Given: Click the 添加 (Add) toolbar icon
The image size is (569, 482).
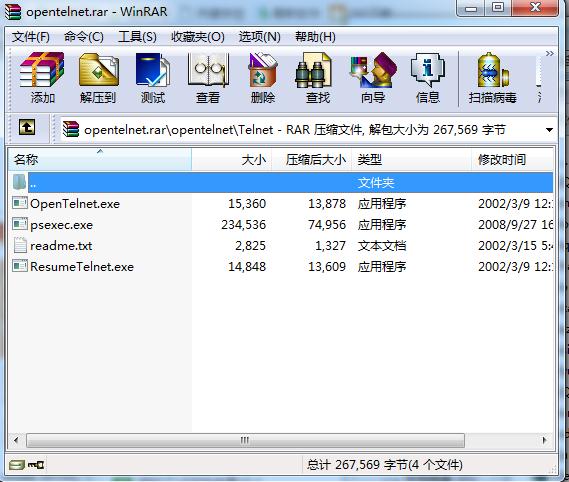Looking at the screenshot, I should 42,70.
